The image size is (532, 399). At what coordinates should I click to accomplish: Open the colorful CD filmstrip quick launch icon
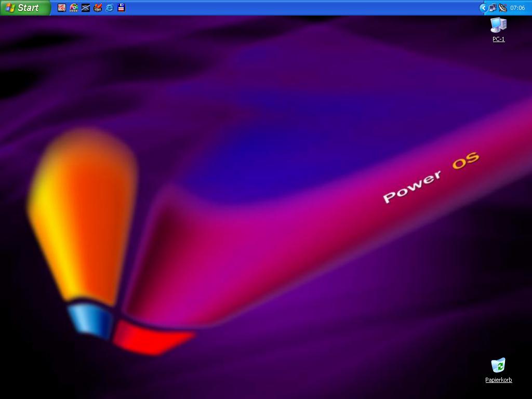[74, 7]
